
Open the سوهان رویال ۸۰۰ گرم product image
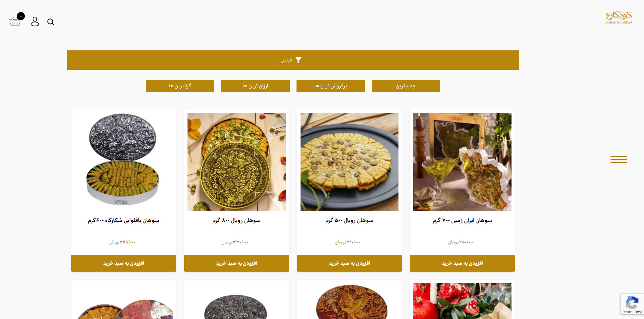click(236, 162)
